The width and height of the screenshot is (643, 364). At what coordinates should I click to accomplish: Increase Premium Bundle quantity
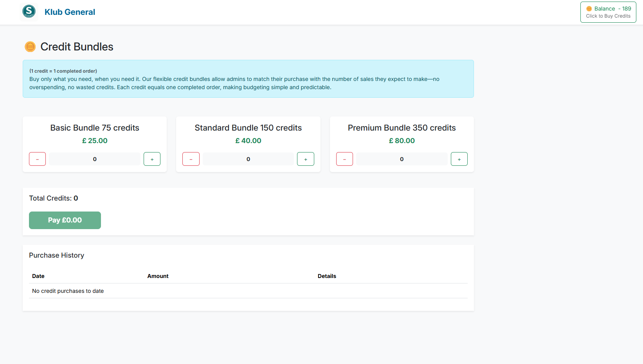click(459, 159)
